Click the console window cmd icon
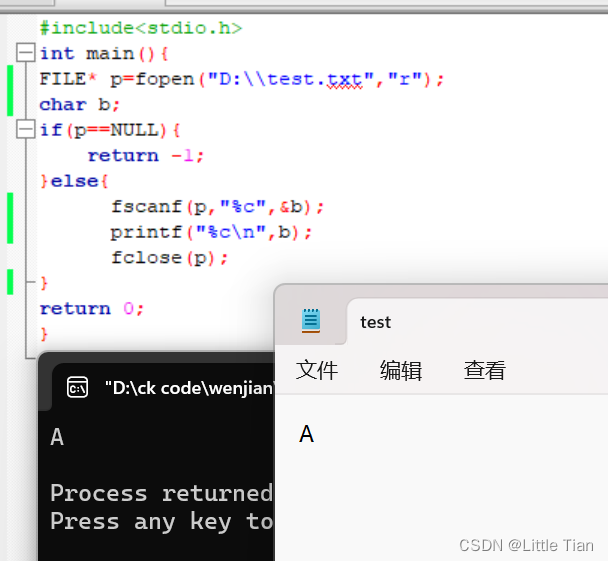The height and width of the screenshot is (561, 608). click(78, 387)
